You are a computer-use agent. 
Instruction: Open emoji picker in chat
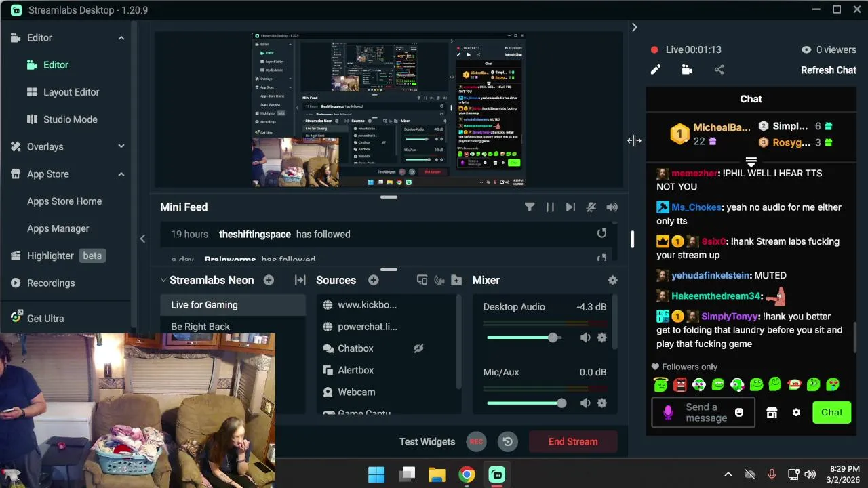coord(739,412)
